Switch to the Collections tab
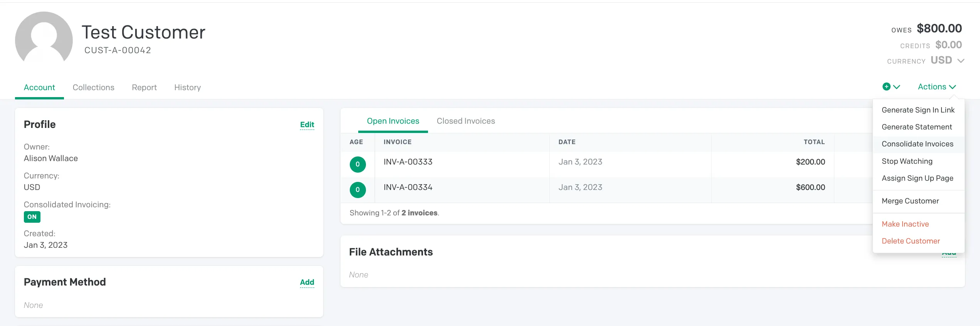The image size is (980, 326). point(93,87)
